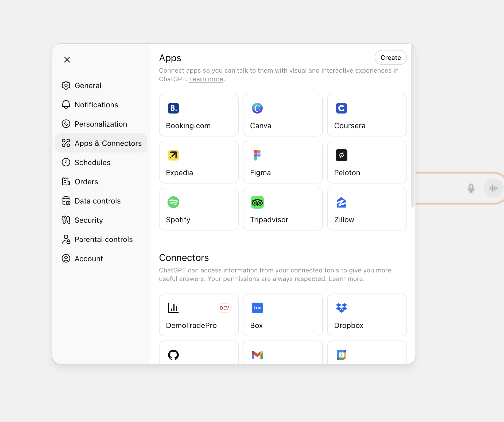Open the Booking.com app card
Screen dimensions: 504x422
199,115
